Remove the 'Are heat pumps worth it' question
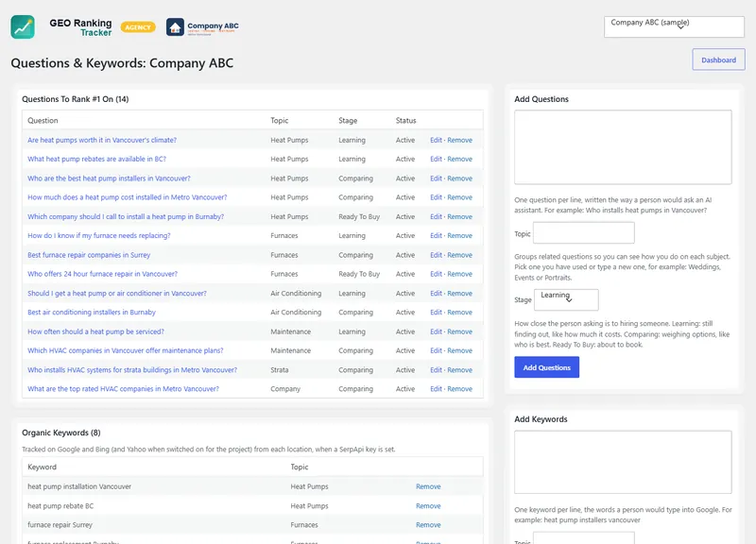The height and width of the screenshot is (544, 756). click(459, 140)
